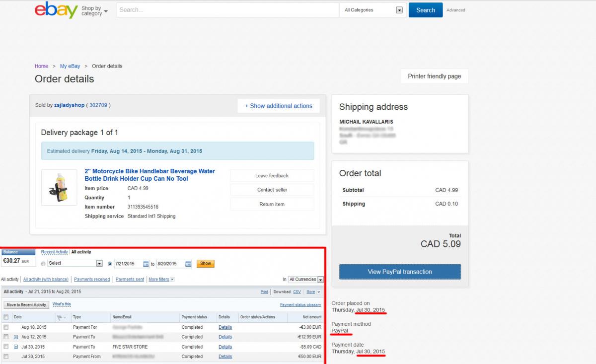This screenshot has height=364, width=596.
Task: Go to the Home breadcrumb
Action: click(41, 66)
